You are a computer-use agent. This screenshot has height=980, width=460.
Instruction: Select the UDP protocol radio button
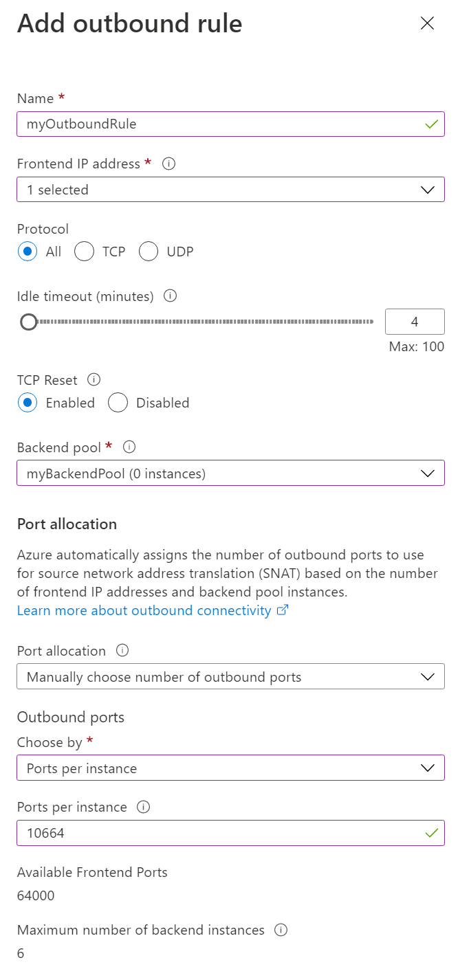pos(149,252)
